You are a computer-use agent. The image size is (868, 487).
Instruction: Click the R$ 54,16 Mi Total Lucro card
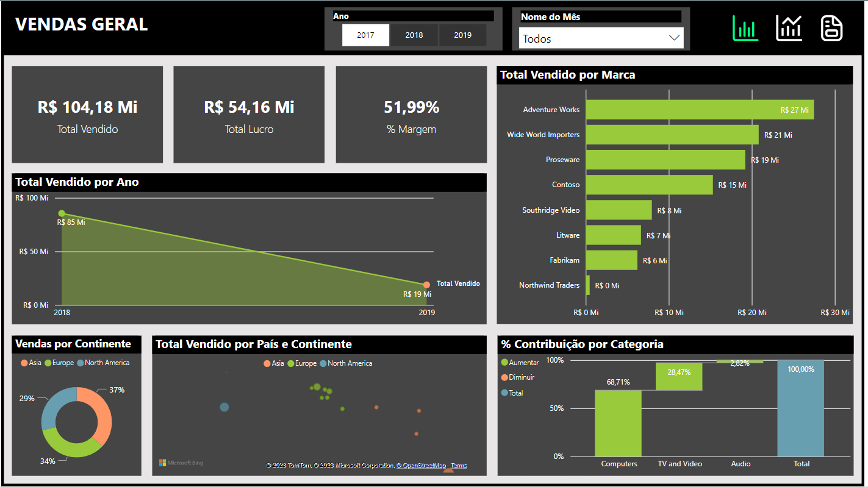pyautogui.click(x=249, y=115)
